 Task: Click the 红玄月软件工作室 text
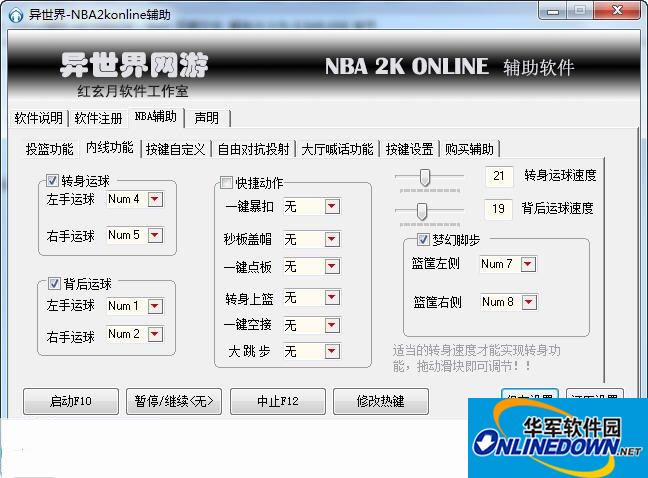(133, 91)
